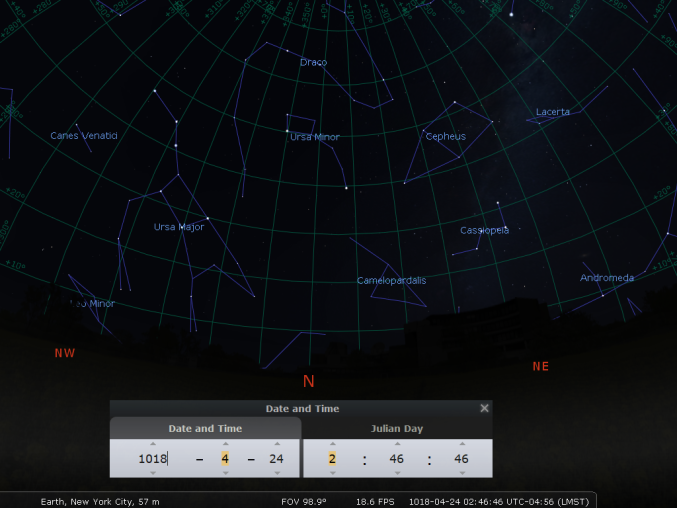Click the Ursa Minor constellation label
This screenshot has width=677, height=508.
(315, 137)
